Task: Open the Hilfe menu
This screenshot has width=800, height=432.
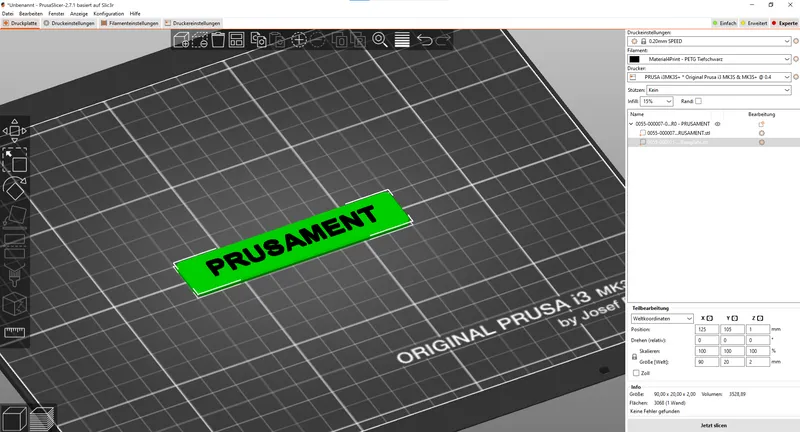Action: (x=135, y=14)
